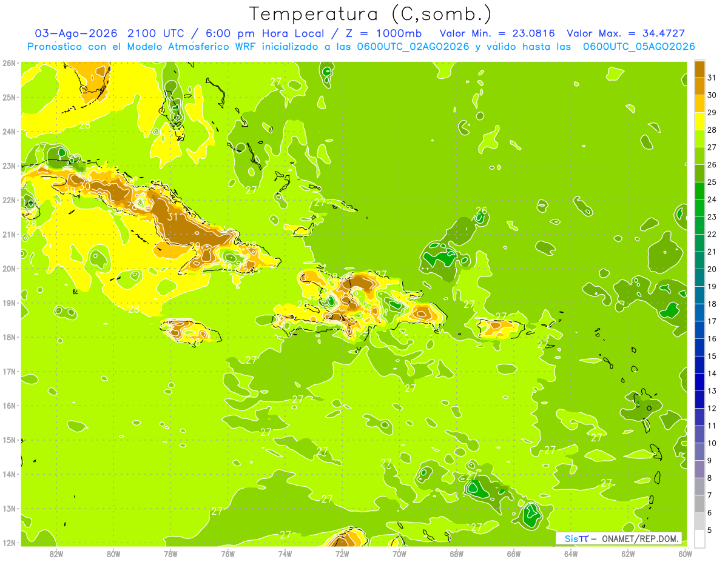Click the legend scale number 20
728x562 pixels.
pos(712,269)
